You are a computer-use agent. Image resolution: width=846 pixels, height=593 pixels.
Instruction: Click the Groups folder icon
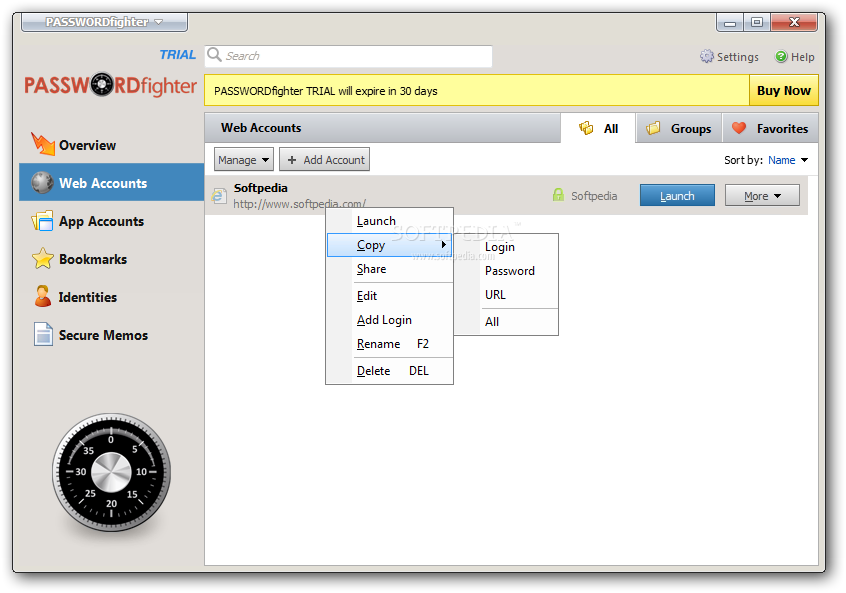[x=653, y=128]
